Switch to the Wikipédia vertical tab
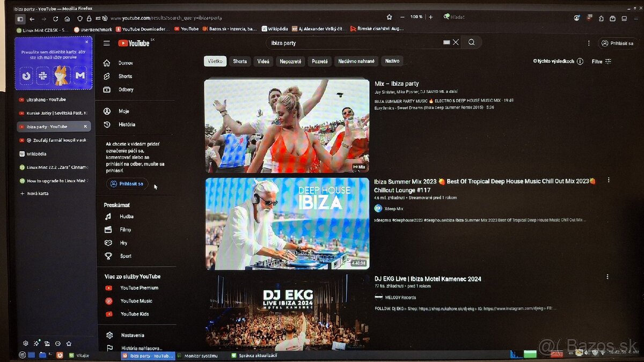 click(36, 153)
